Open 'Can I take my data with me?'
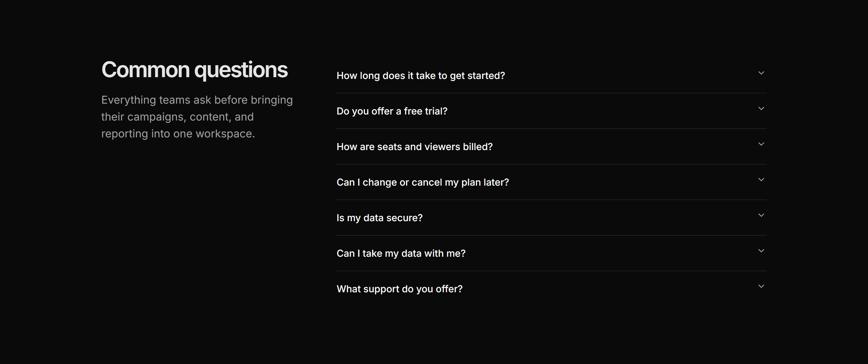This screenshot has height=364, width=868. pyautogui.click(x=551, y=253)
